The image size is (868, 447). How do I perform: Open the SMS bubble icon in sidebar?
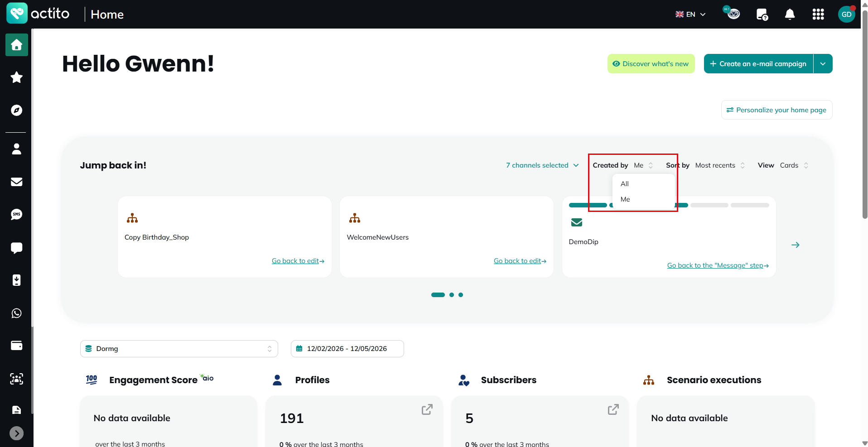click(17, 214)
